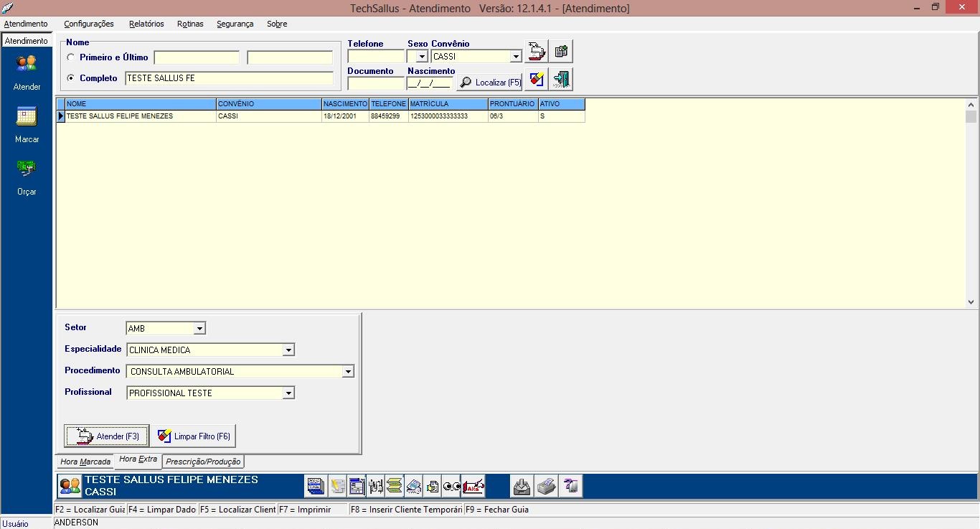Image resolution: width=980 pixels, height=529 pixels.
Task: Click the red Alta discharge icon
Action: [473, 487]
